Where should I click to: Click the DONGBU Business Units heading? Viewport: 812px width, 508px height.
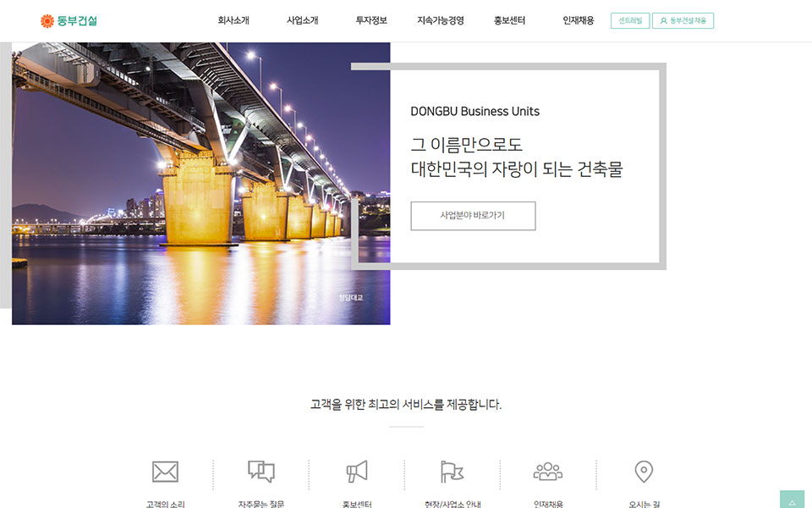(x=475, y=112)
